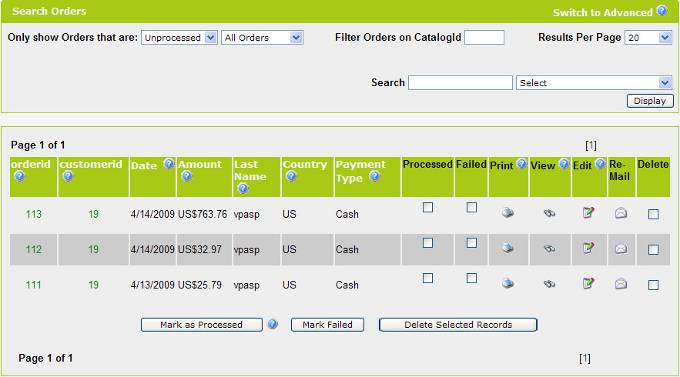Viewport: 680px width, 377px height.
Task: Edit order 111
Action: click(x=588, y=284)
